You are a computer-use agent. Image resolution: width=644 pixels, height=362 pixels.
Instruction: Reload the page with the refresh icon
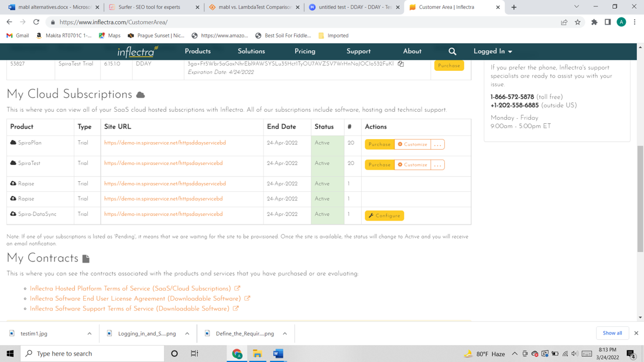click(36, 22)
